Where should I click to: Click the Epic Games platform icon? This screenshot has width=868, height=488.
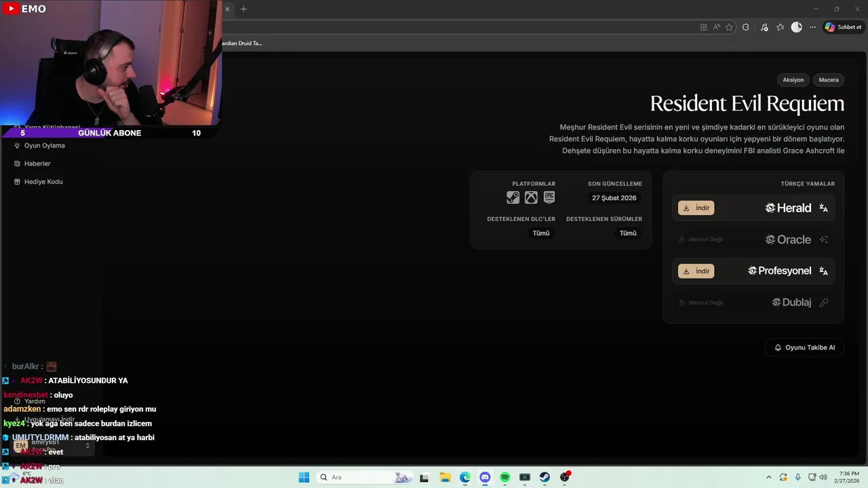(549, 198)
